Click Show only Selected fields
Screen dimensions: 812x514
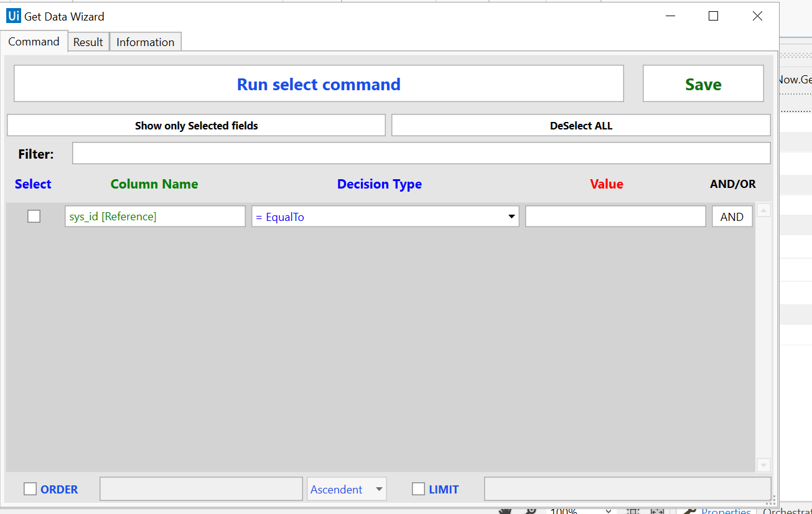(x=196, y=125)
